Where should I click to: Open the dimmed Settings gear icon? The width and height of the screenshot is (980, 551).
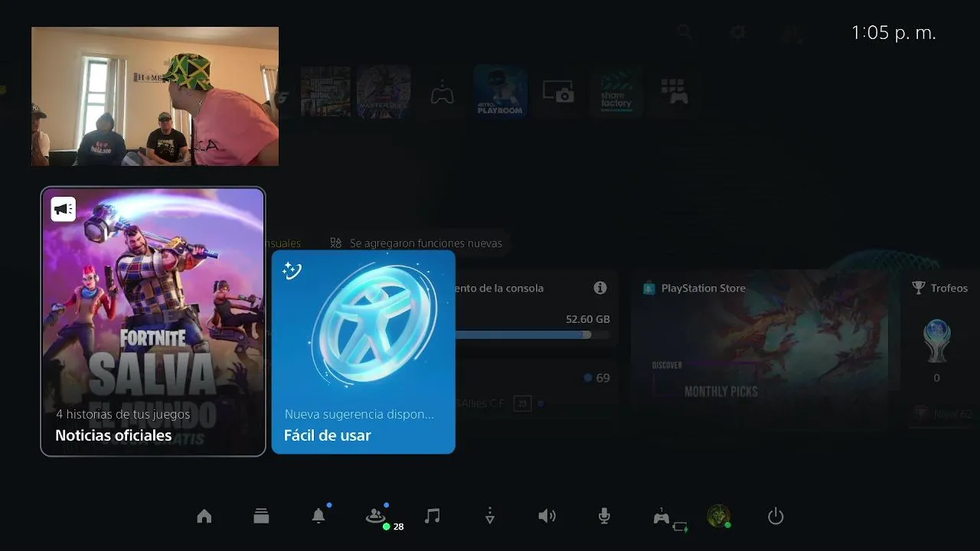[x=738, y=32]
